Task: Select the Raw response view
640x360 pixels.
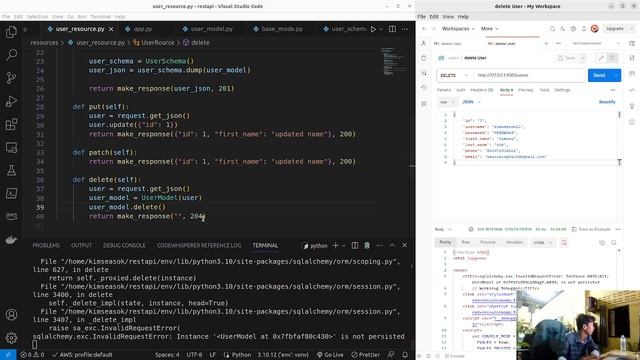Action: (465, 242)
